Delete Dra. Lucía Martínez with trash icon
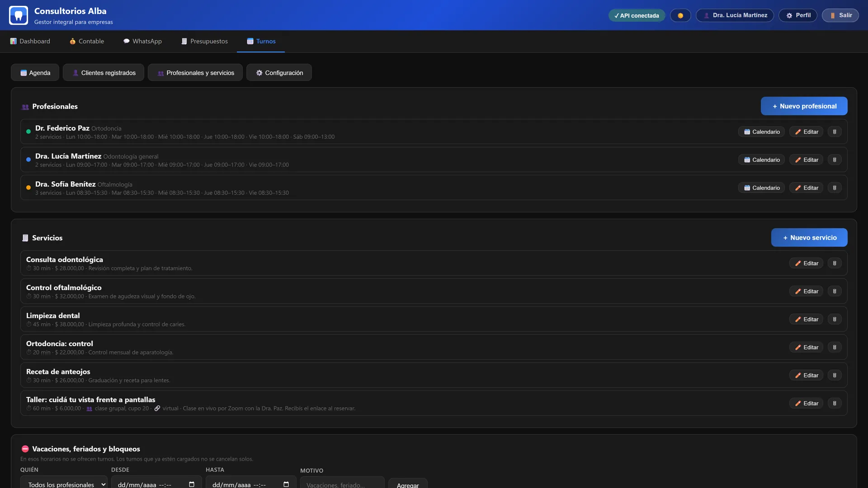868x488 pixels. tap(835, 160)
